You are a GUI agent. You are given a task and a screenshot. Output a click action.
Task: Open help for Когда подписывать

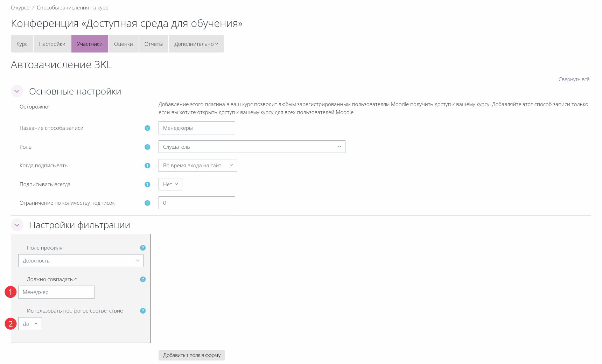click(x=147, y=166)
